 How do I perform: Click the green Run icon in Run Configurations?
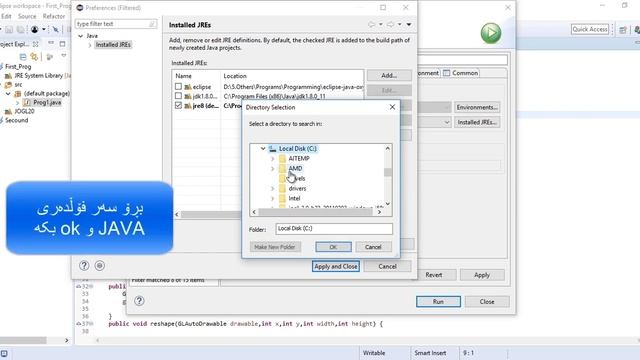(491, 33)
